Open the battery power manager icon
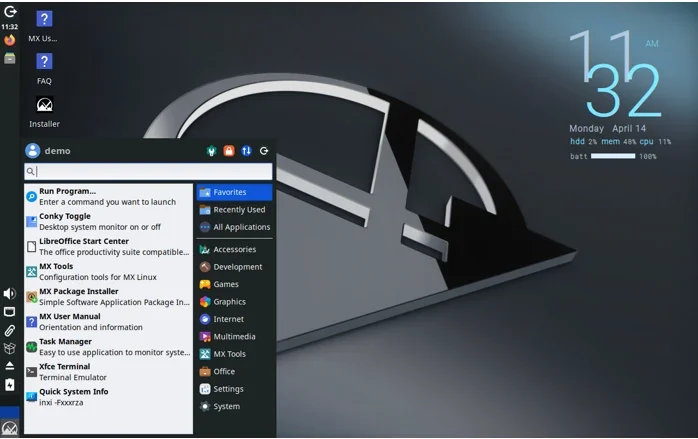 (x=9, y=385)
